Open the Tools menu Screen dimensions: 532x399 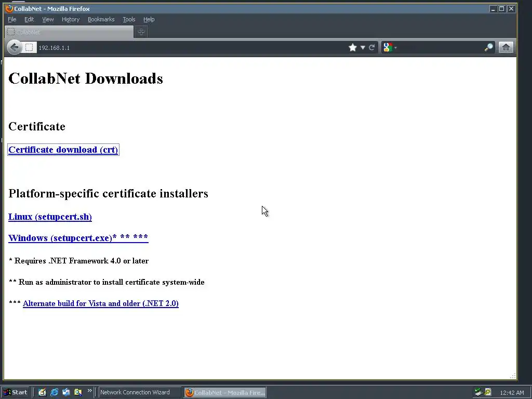pos(129,19)
